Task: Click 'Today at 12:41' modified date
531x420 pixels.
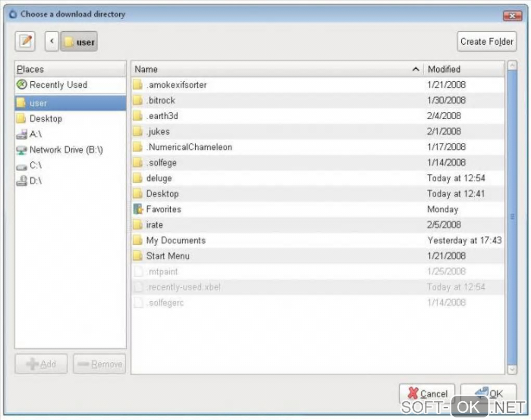Action: click(x=456, y=194)
